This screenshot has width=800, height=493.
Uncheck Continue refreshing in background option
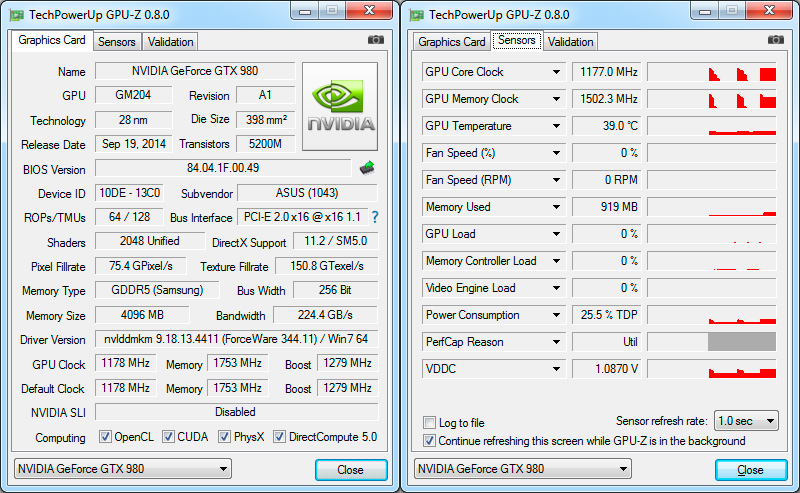click(430, 441)
